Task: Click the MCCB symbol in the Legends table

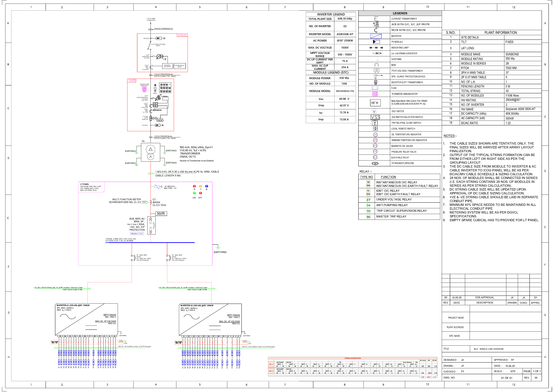Action: pos(375,30)
